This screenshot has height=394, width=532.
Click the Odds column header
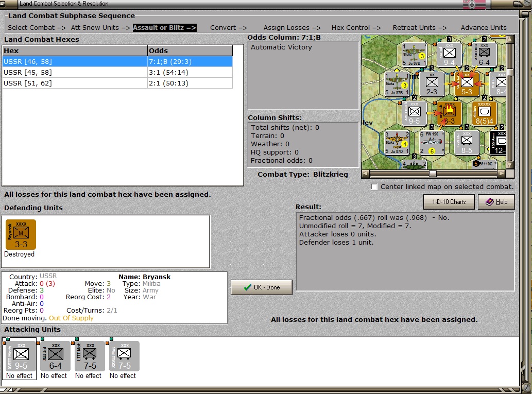tap(190, 50)
